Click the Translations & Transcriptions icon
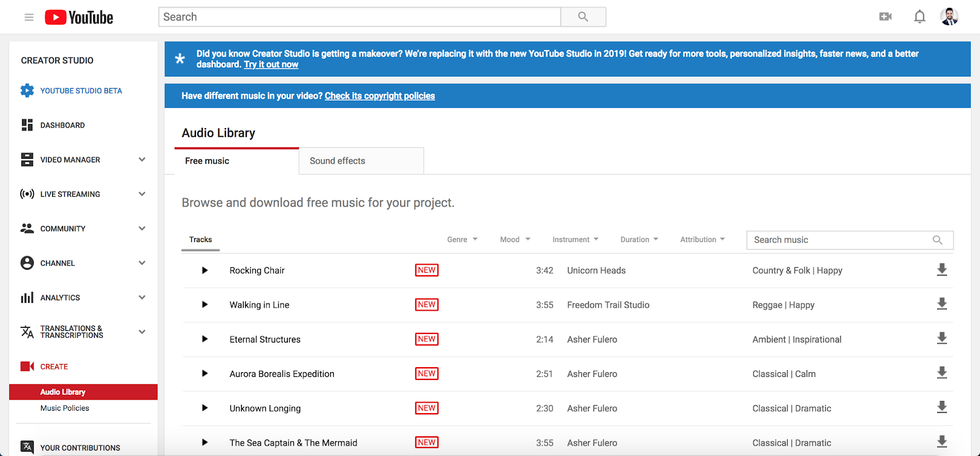This screenshot has height=456, width=980. [27, 332]
